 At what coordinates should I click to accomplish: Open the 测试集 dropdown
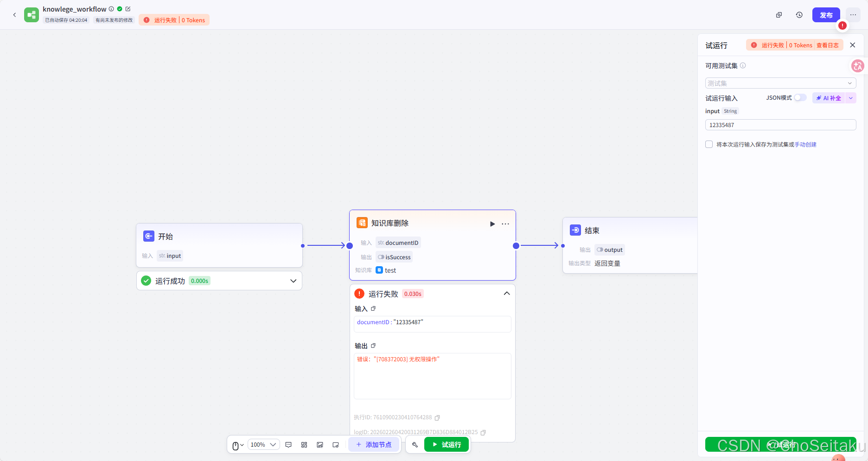click(780, 83)
